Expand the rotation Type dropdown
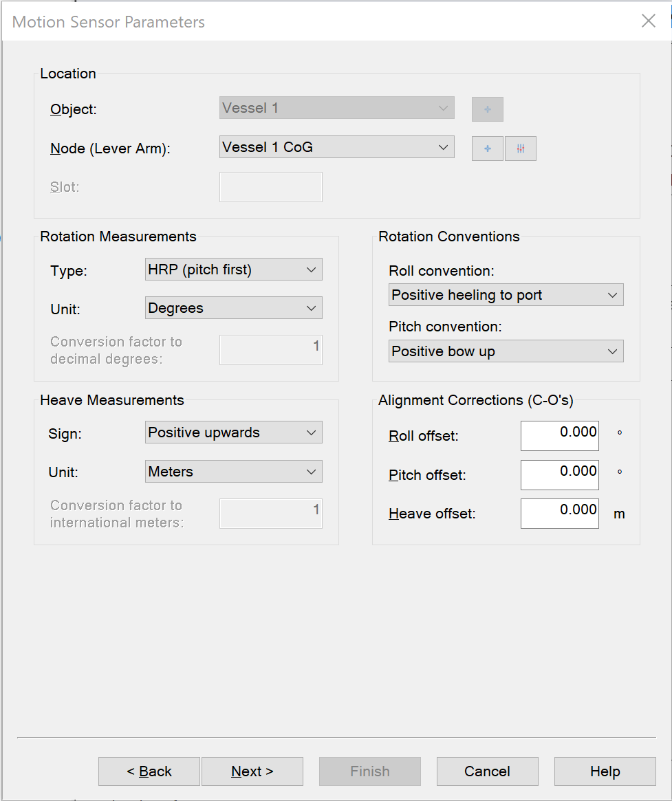The image size is (672, 801). 234,270
